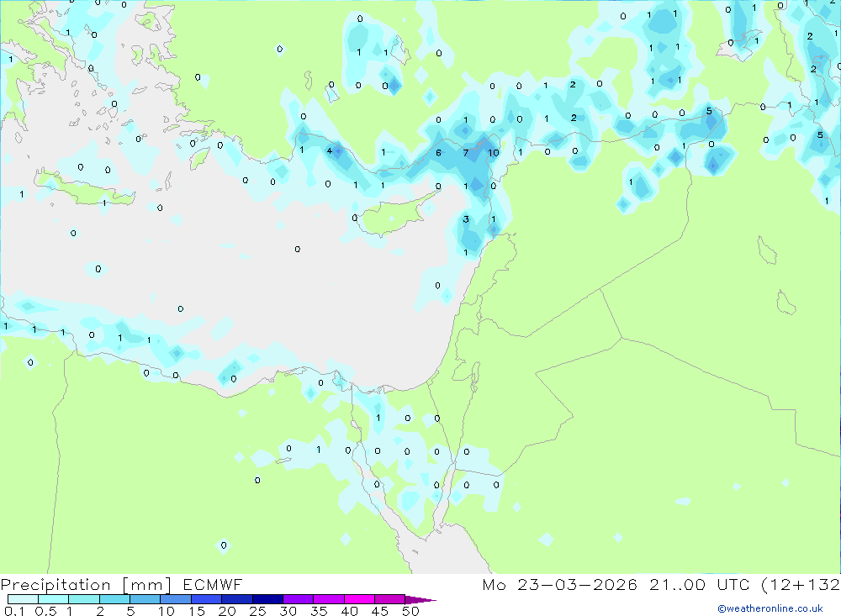Select the 30–35 mm purple legend swatch
The height and width of the screenshot is (616, 841).
(299, 599)
